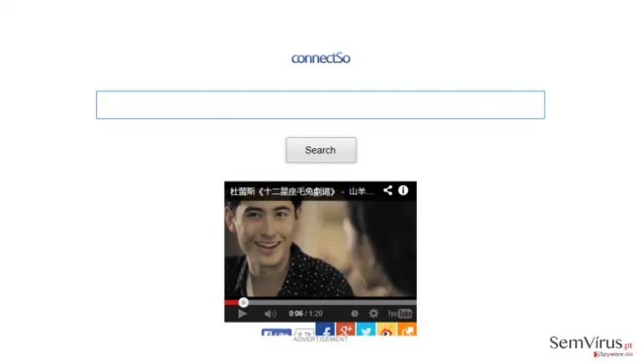
Task: Click the Search button
Action: point(321,150)
